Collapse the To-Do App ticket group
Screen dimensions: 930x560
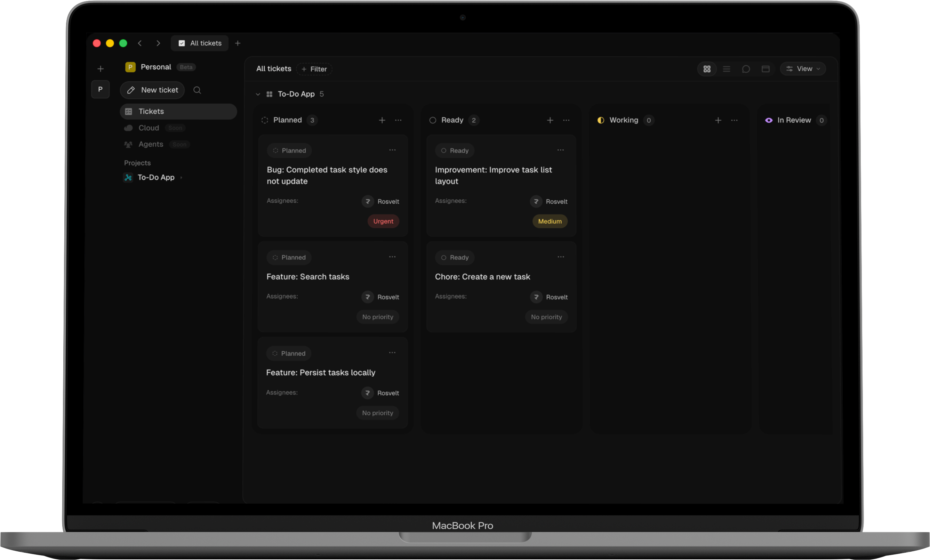[258, 94]
